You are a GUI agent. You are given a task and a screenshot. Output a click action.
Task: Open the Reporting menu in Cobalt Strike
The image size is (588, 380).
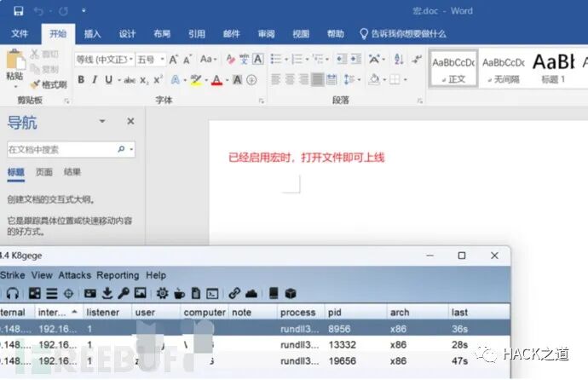click(x=118, y=275)
